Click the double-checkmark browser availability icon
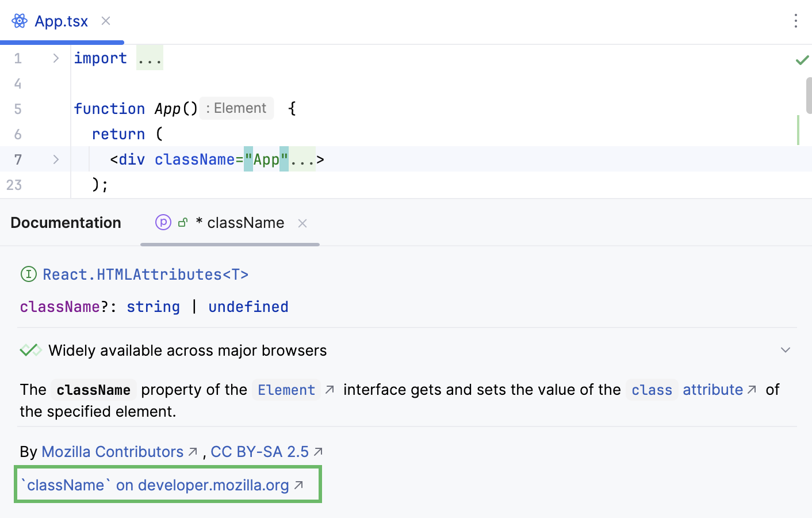 coord(30,350)
